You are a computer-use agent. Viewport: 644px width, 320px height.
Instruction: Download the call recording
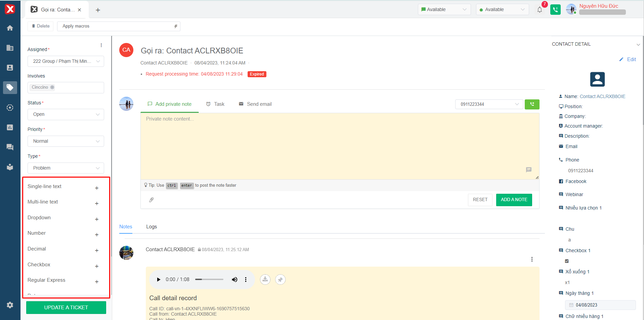pos(265,279)
